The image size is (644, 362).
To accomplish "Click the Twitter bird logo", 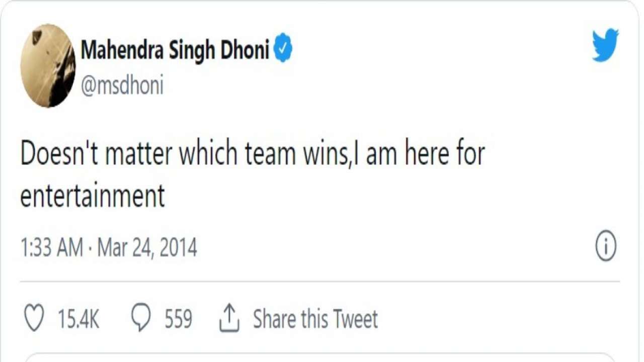I will pos(605,45).
